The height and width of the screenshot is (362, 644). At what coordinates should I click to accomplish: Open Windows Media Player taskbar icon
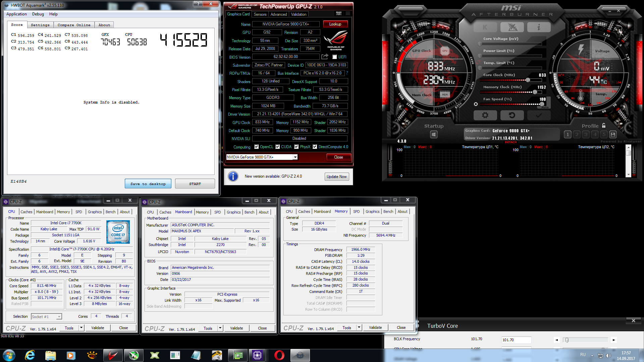tap(71, 355)
